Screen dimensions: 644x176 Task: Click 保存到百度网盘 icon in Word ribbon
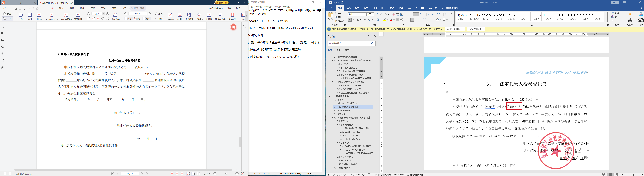[641, 17]
